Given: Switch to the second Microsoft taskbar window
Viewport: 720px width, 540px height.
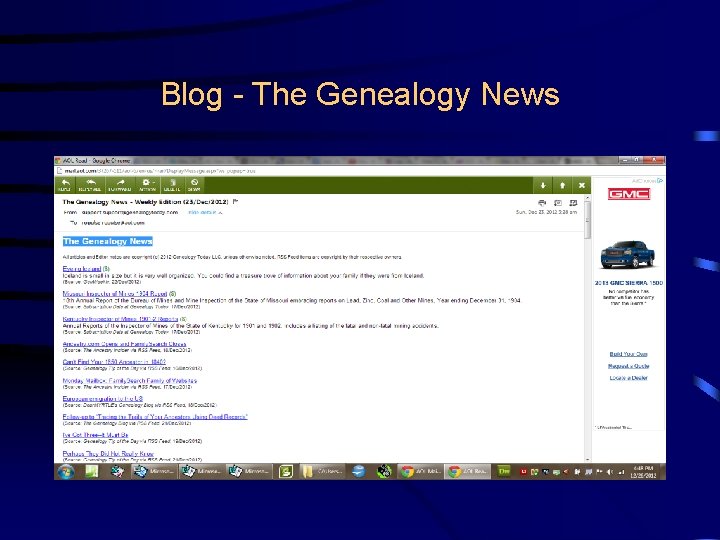Looking at the screenshot, I should pyautogui.click(x=201, y=472).
